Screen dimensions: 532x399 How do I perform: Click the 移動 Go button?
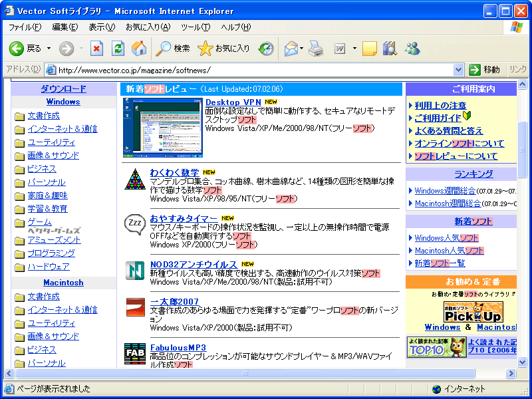[x=484, y=70]
